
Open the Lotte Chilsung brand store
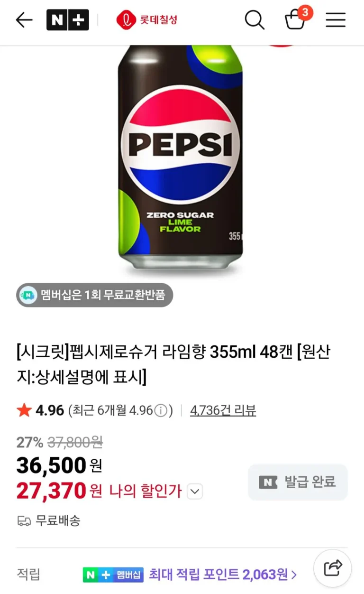(x=147, y=20)
